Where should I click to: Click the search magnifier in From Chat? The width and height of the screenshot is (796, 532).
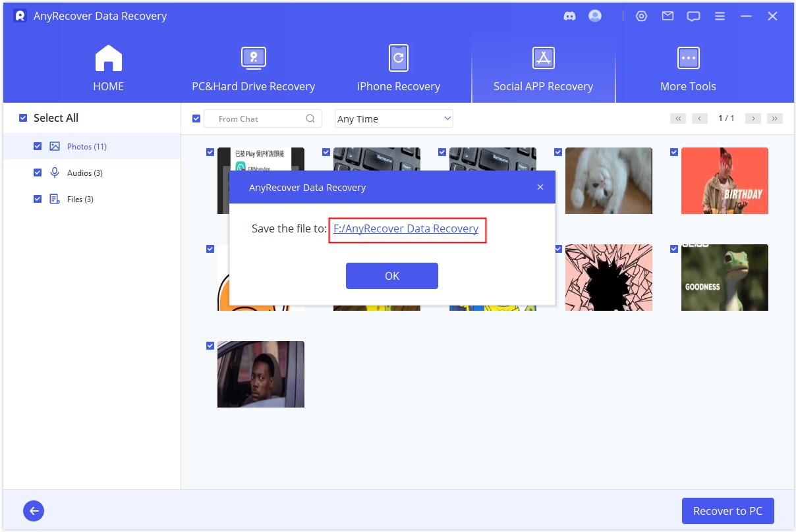[x=310, y=119]
